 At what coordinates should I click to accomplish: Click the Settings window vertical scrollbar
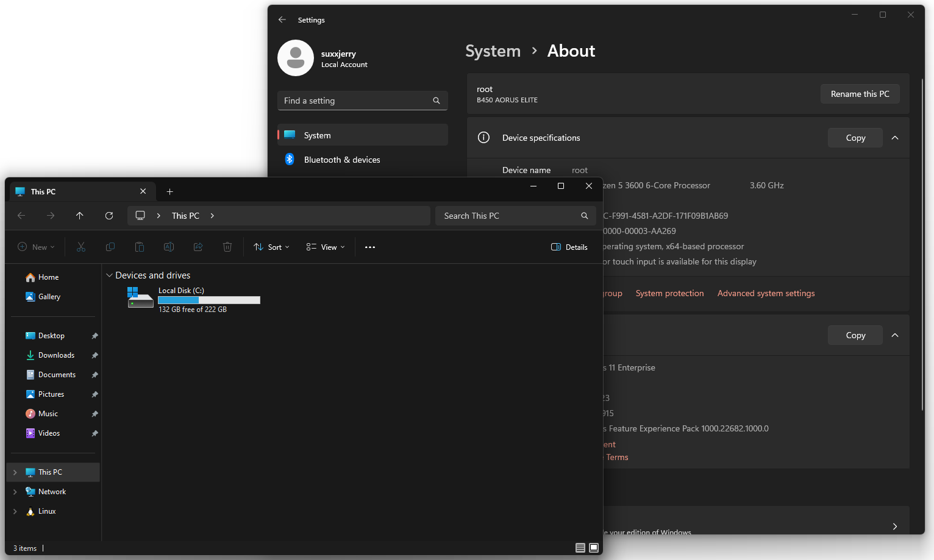click(922, 244)
